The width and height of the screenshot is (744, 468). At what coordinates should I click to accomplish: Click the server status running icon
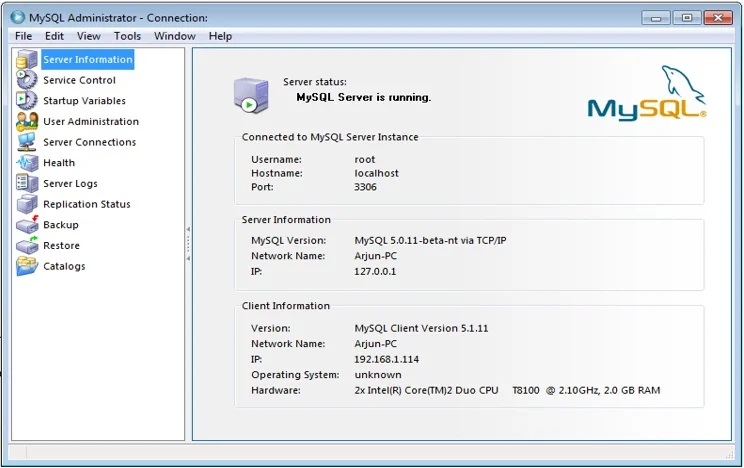(x=251, y=95)
